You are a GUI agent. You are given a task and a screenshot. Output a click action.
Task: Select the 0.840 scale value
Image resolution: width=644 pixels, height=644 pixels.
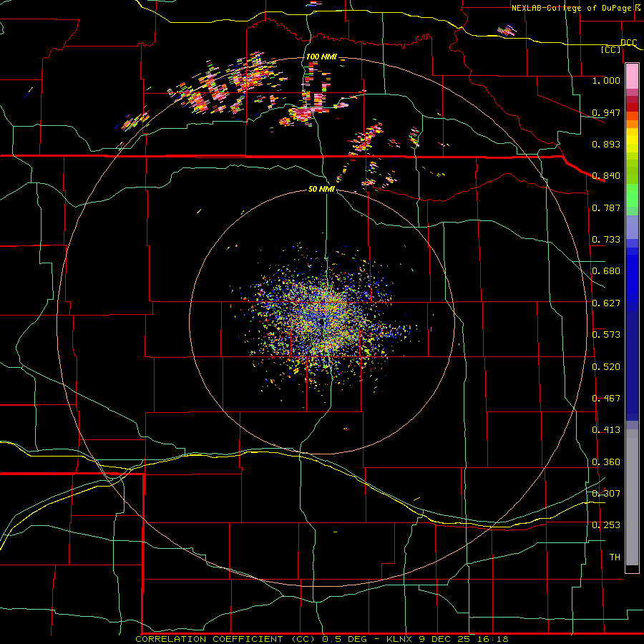pos(606,176)
